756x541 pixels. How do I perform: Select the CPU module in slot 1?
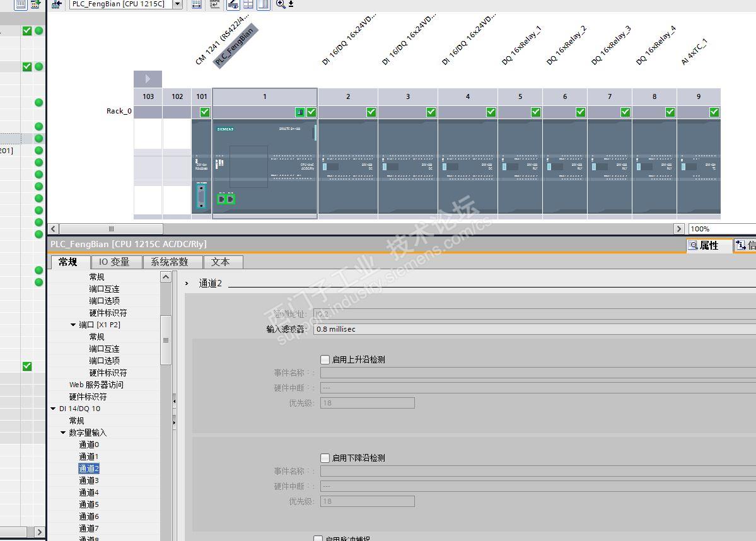point(265,167)
